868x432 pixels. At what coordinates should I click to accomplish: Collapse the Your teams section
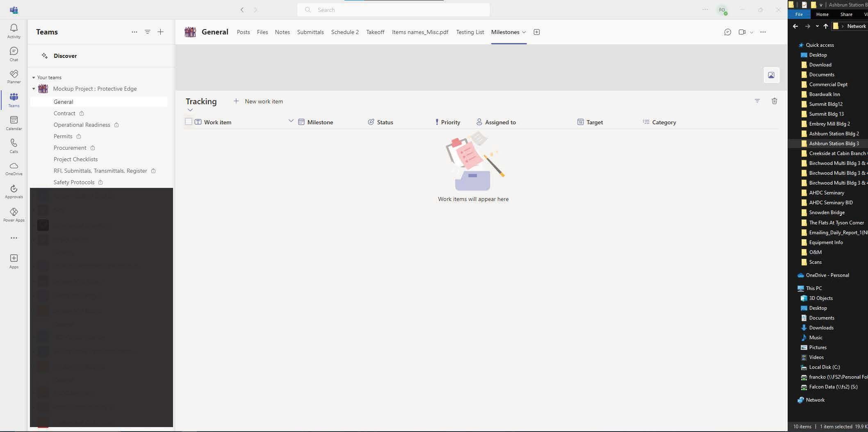34,78
